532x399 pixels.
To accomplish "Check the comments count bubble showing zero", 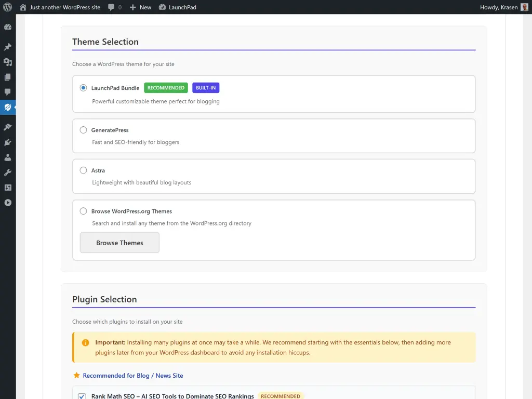I will (x=114, y=7).
